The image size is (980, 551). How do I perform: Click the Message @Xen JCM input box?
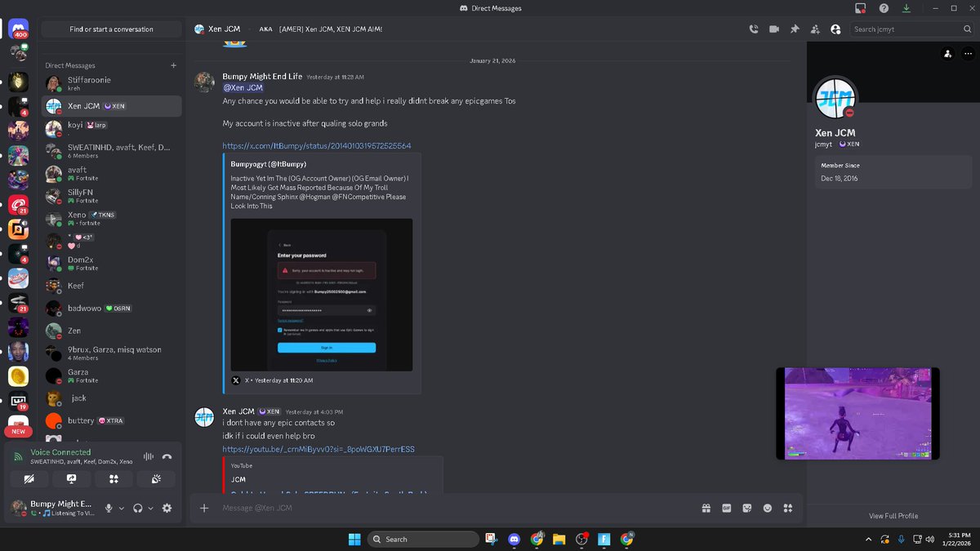457,508
